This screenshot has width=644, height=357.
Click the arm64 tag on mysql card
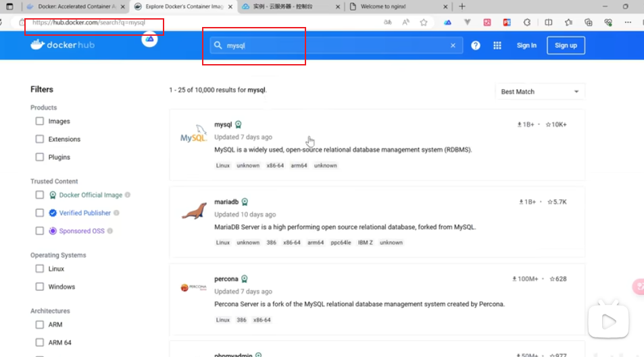click(x=299, y=166)
